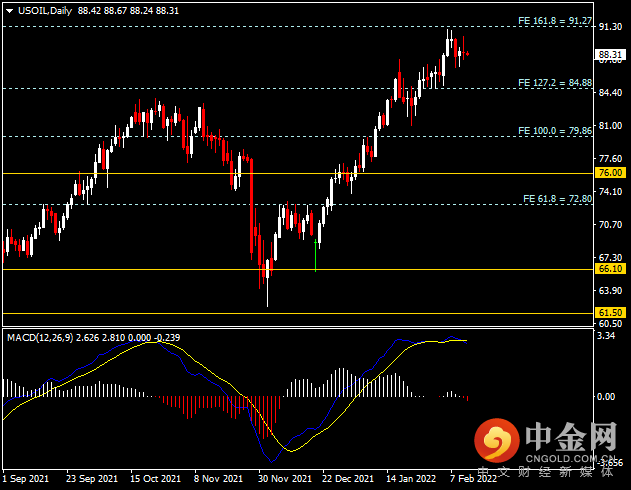
Task: Click the MACD scale value 3.34
Action: 606,336
